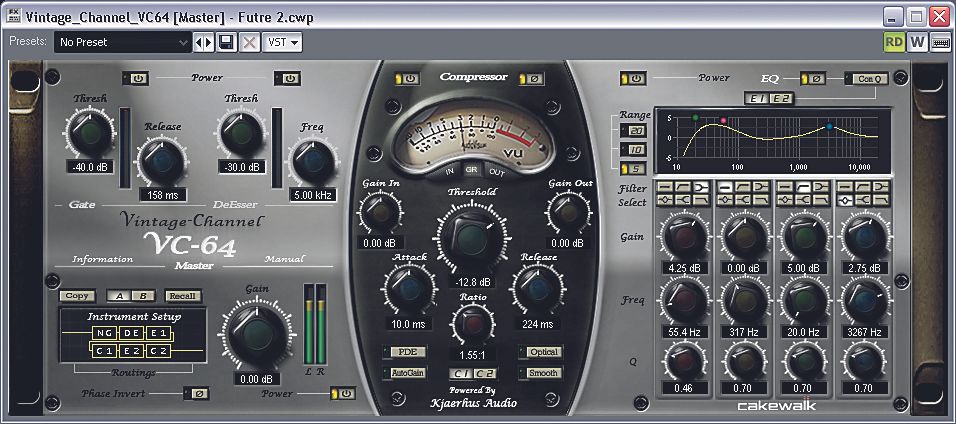The height and width of the screenshot is (424, 956).
Task: Enable the PDE compressor option
Action: click(x=404, y=352)
